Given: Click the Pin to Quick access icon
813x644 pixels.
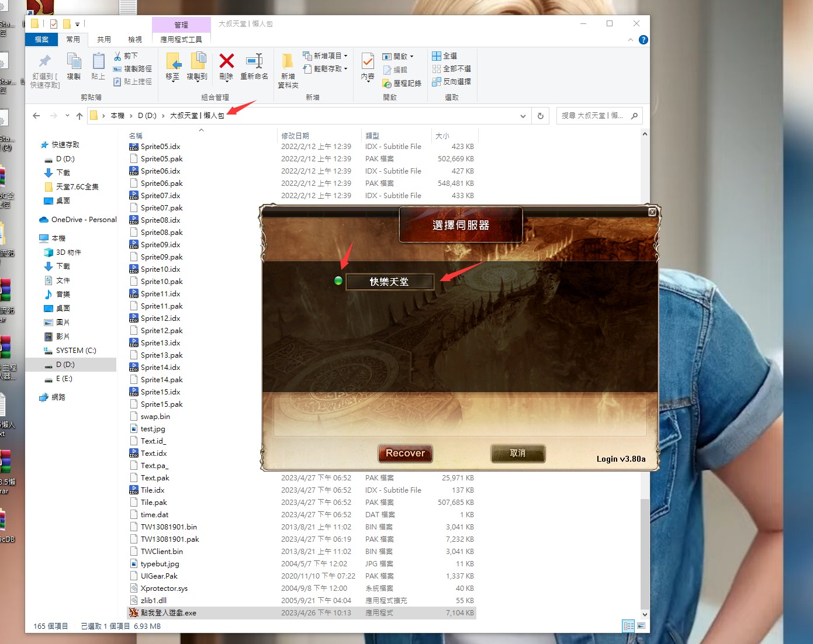Looking at the screenshot, I should (45, 61).
